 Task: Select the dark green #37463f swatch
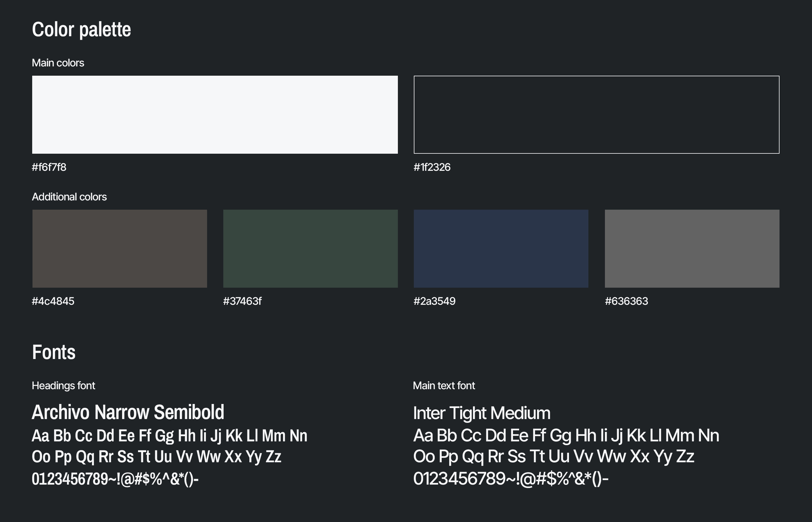(x=310, y=249)
